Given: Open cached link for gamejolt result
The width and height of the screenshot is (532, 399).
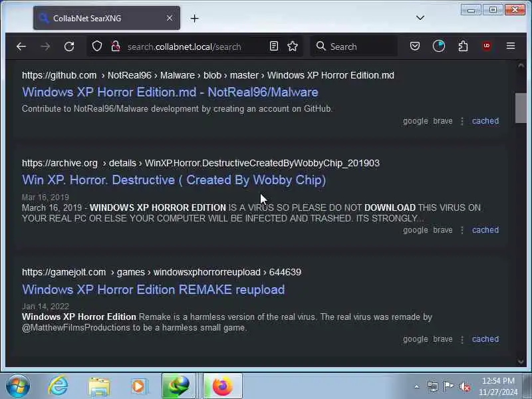Looking at the screenshot, I should (485, 339).
